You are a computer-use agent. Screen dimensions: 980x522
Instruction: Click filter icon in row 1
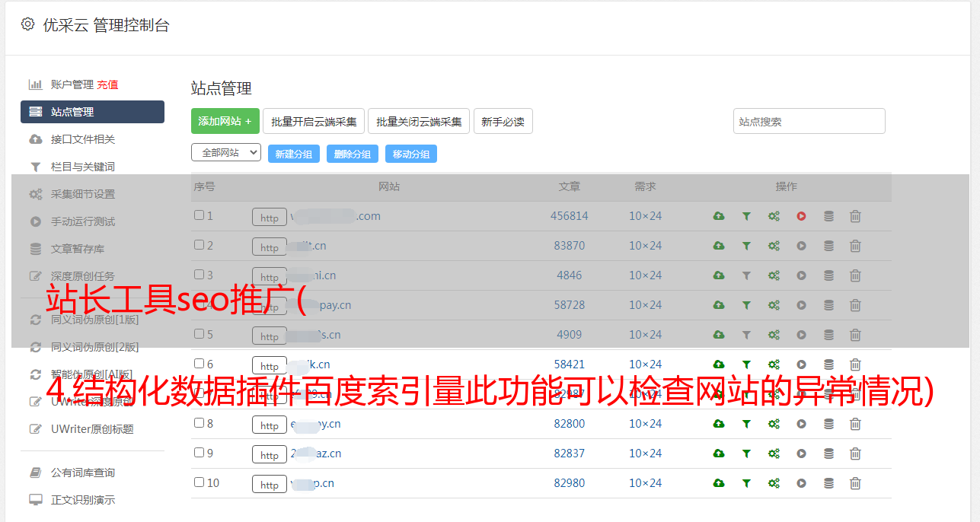tap(746, 216)
